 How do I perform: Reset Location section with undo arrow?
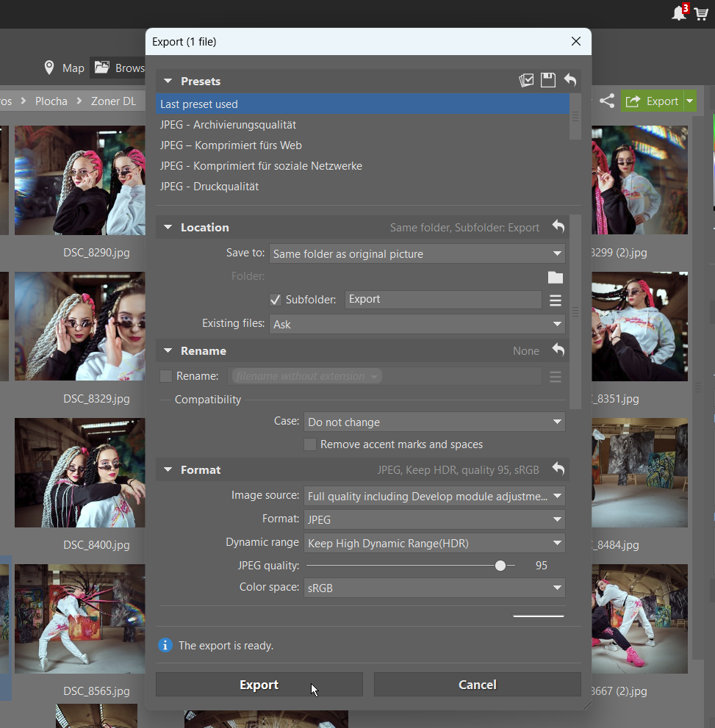(x=558, y=227)
